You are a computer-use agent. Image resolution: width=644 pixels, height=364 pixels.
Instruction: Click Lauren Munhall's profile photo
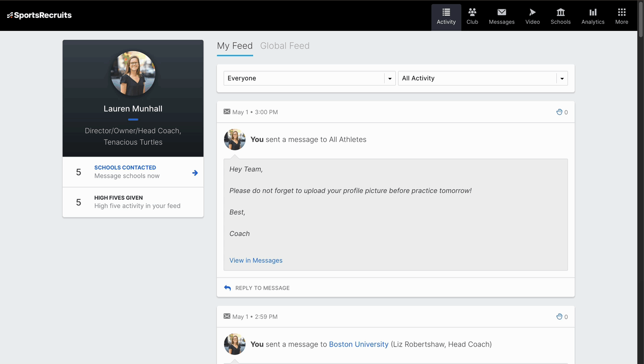133,73
